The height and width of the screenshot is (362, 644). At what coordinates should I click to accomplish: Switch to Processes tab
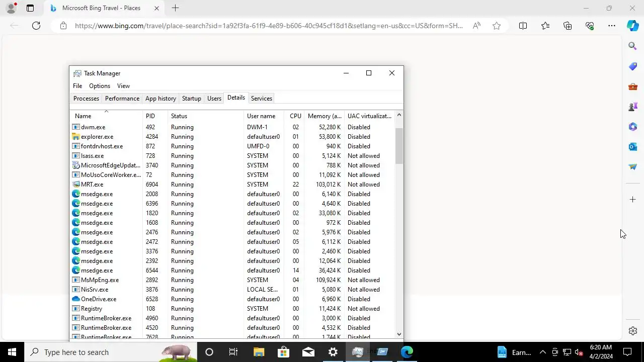(86, 99)
